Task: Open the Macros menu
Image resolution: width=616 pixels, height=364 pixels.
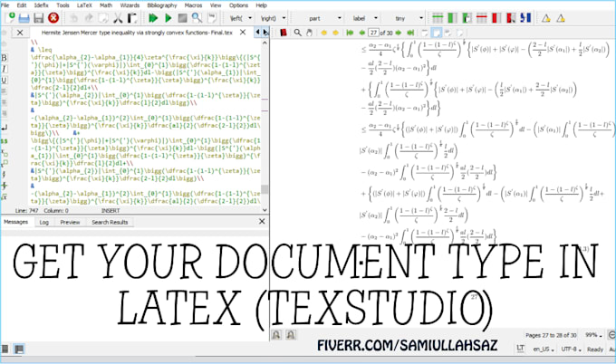Action: pos(193,5)
